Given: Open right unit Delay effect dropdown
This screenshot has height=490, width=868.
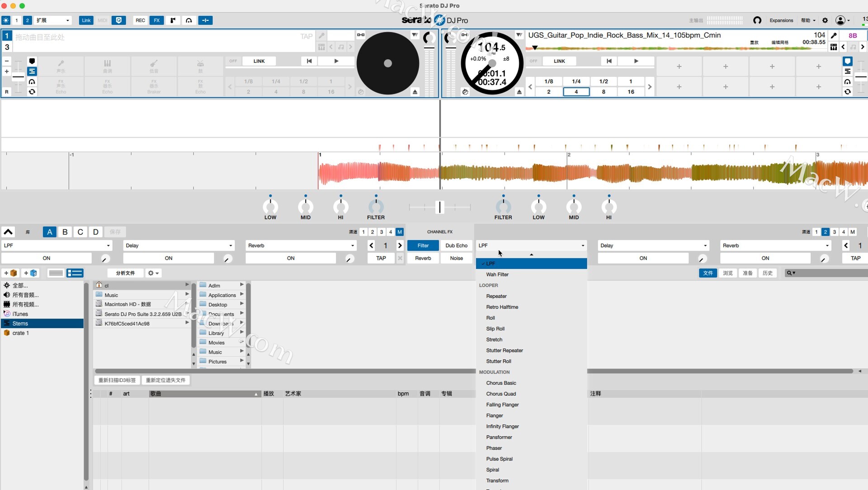Looking at the screenshot, I should pyautogui.click(x=653, y=246).
